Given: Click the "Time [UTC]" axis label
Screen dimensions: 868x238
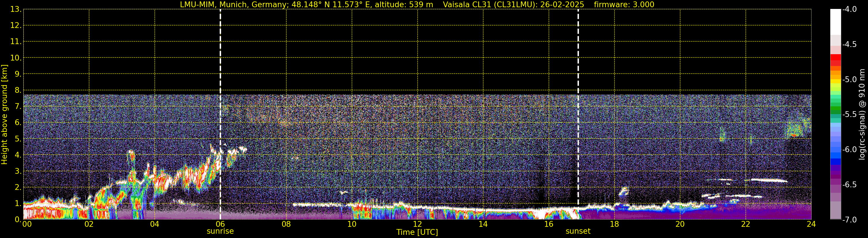Looking at the screenshot, I should [x=417, y=232].
